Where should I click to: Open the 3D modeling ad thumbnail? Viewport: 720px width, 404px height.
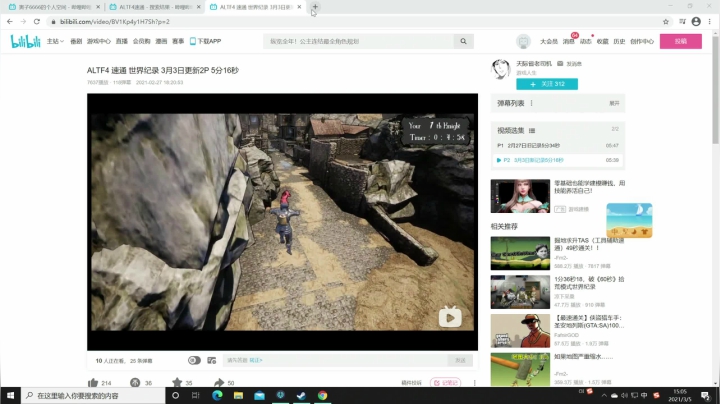pos(520,196)
